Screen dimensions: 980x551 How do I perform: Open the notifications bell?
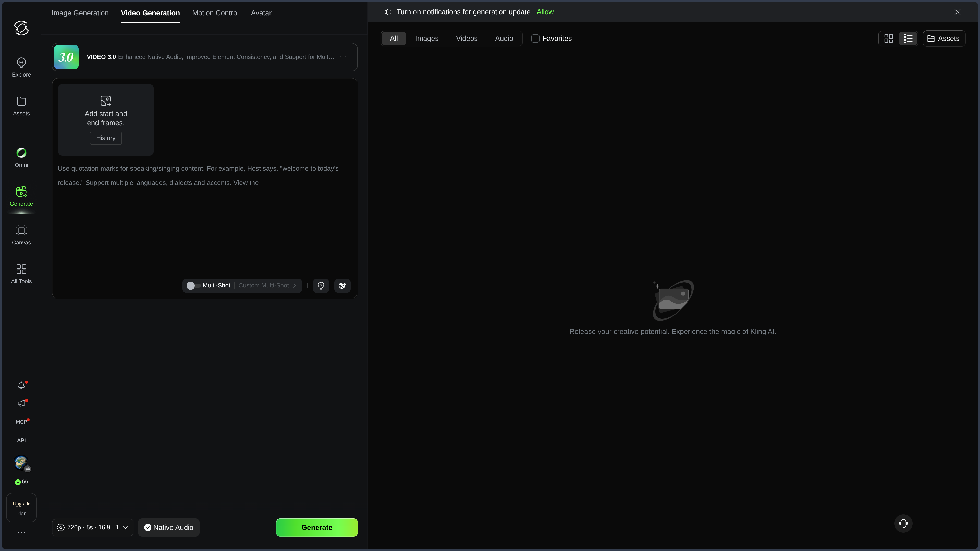click(x=21, y=386)
